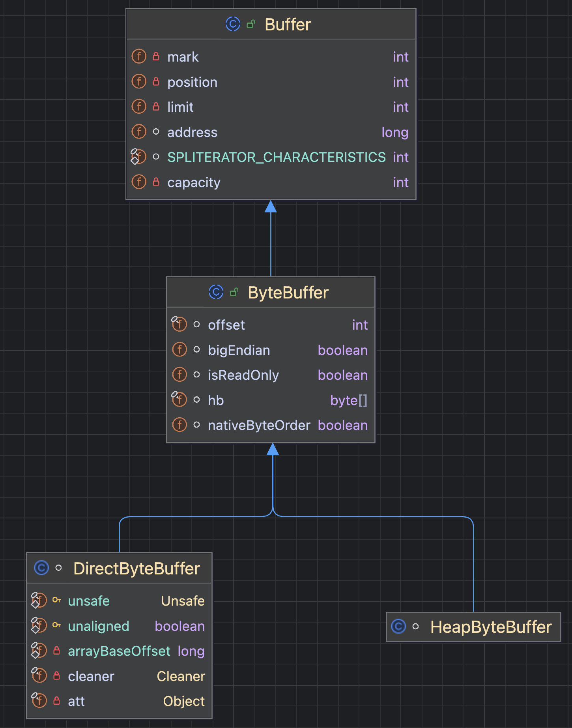Select the DirectByteBuffer class header
The image size is (572, 728).
[x=136, y=569]
